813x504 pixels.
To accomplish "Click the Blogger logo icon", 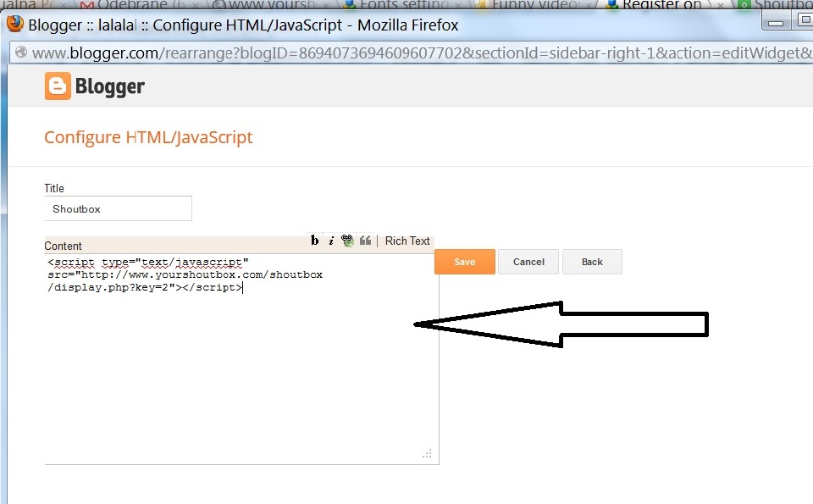I will coord(58,86).
